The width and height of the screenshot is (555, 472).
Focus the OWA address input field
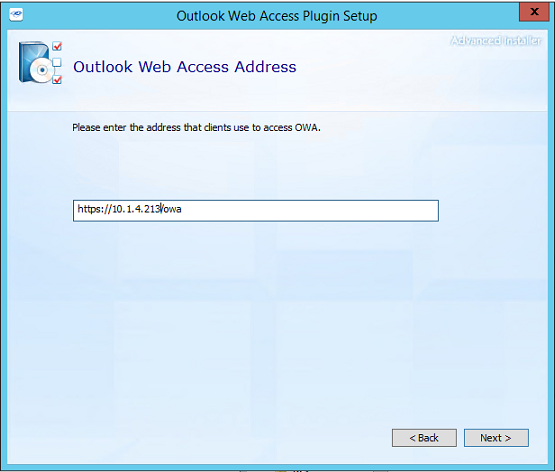pyautogui.click(x=256, y=211)
